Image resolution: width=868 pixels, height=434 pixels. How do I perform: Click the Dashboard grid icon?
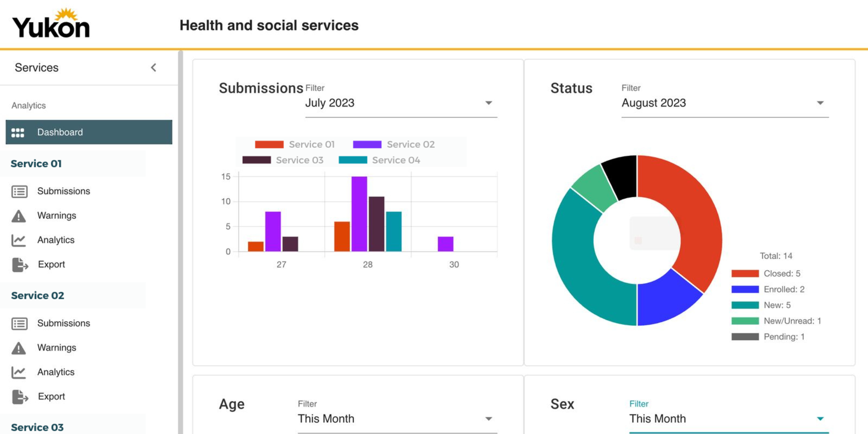pyautogui.click(x=18, y=132)
